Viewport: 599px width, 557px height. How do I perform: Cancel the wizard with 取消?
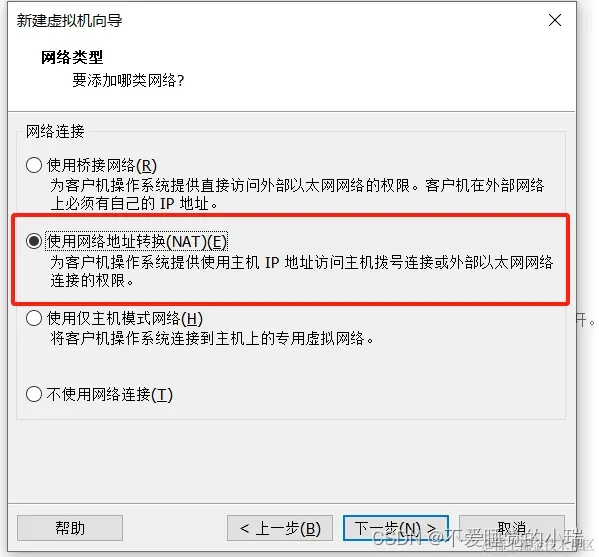coord(512,528)
